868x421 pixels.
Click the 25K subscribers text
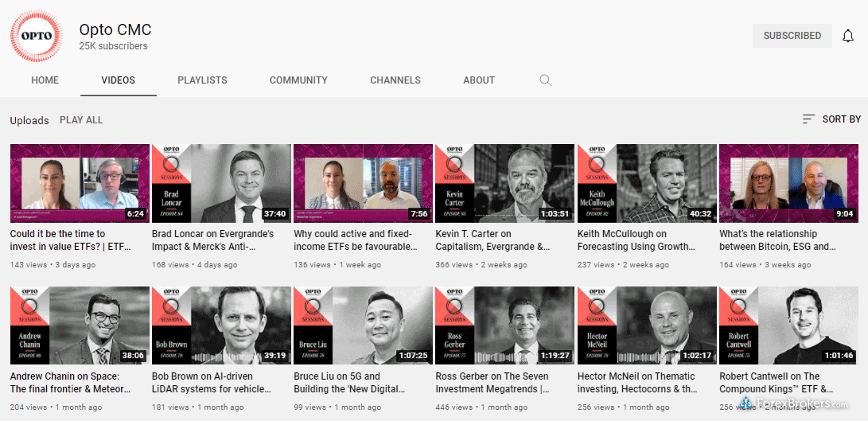(113, 46)
